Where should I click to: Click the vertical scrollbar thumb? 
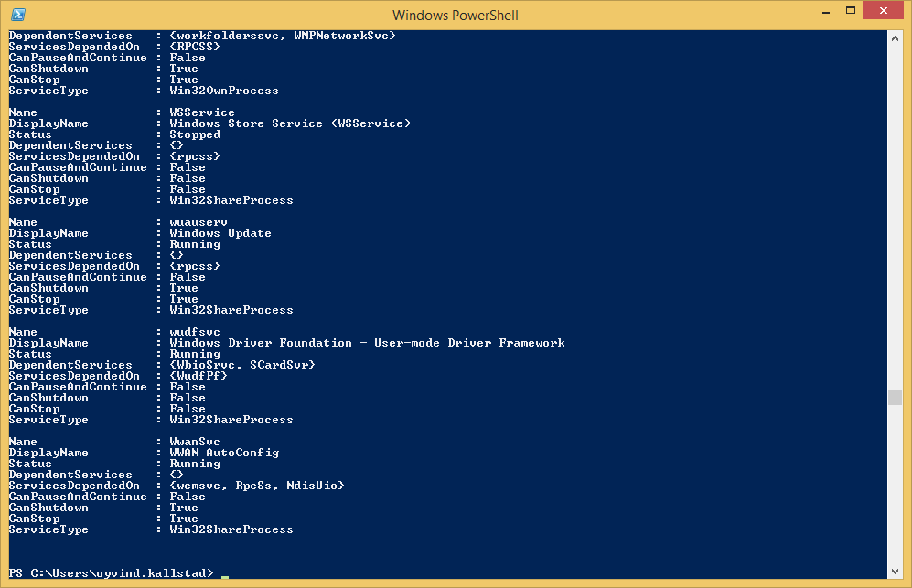click(895, 397)
